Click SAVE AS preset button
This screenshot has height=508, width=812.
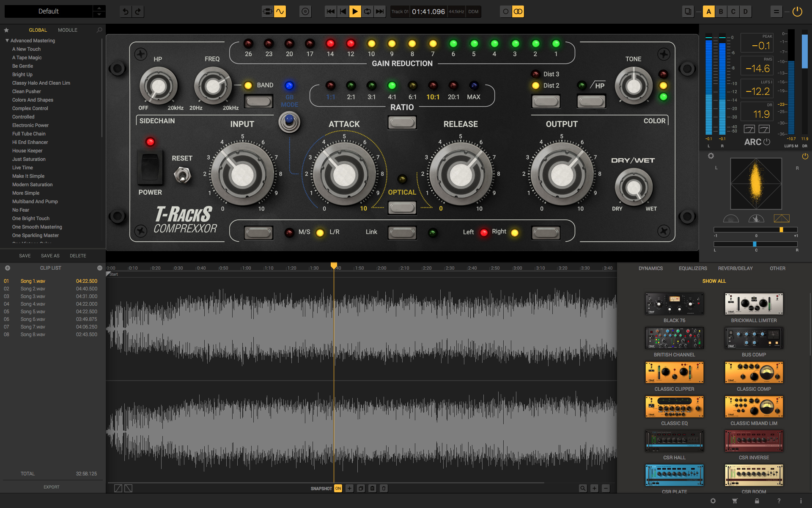(50, 256)
